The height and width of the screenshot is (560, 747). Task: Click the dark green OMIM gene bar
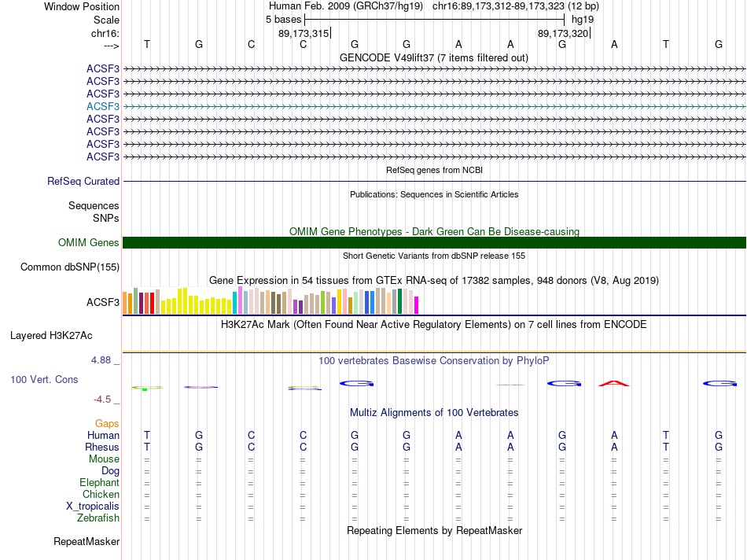pyautogui.click(x=434, y=242)
